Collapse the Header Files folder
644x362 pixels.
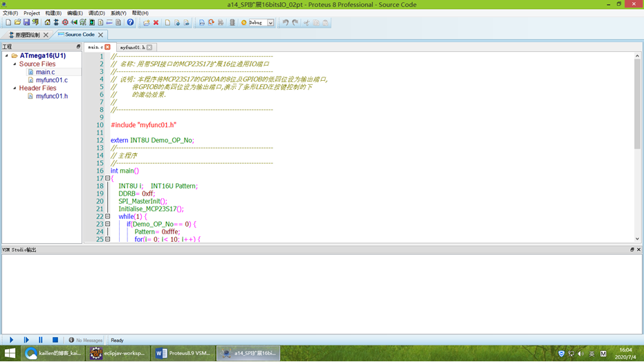tap(15, 88)
